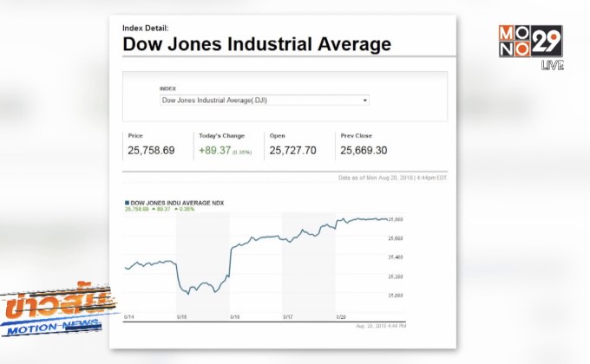Click the Dow Jones Industrial Average page title

[x=257, y=44]
